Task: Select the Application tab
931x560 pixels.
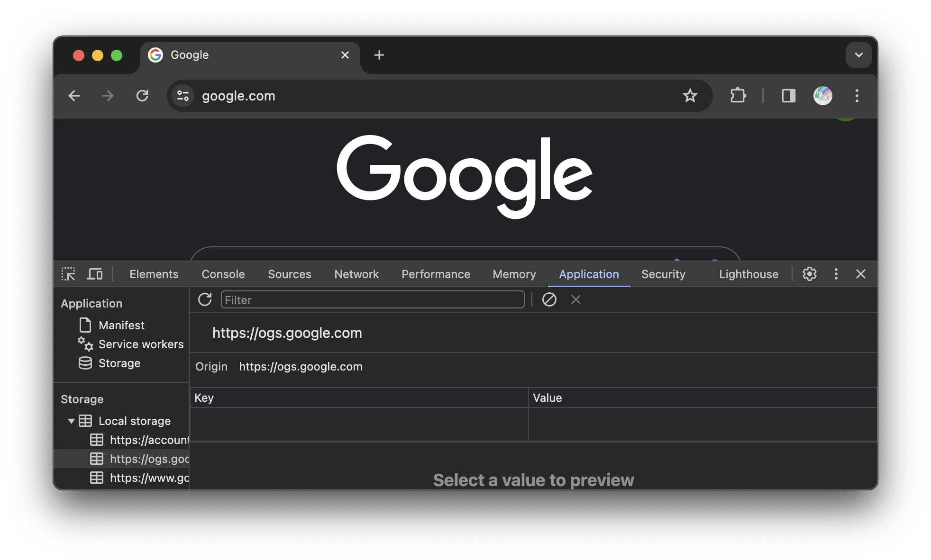Action: point(589,274)
